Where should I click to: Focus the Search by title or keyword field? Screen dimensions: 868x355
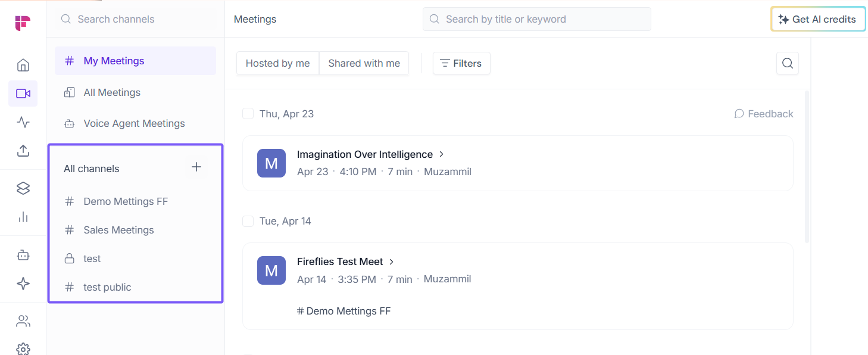point(537,19)
